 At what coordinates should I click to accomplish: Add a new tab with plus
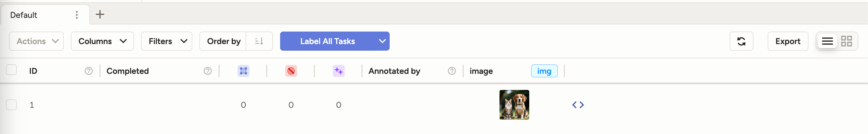click(x=100, y=15)
